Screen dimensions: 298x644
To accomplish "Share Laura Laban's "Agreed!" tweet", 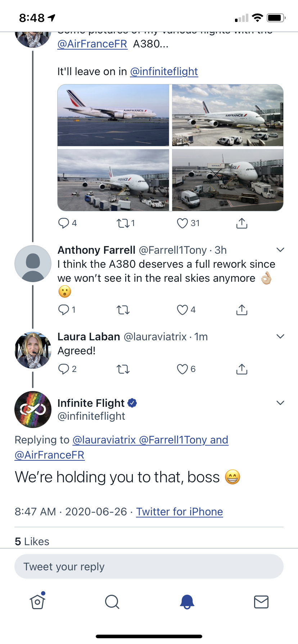I will (242, 369).
